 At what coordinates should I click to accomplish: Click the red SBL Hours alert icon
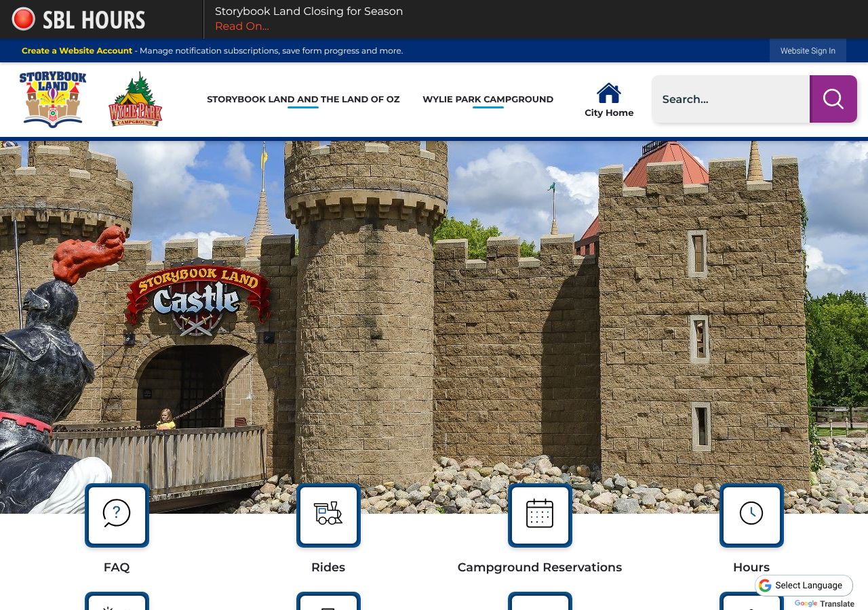(x=23, y=19)
